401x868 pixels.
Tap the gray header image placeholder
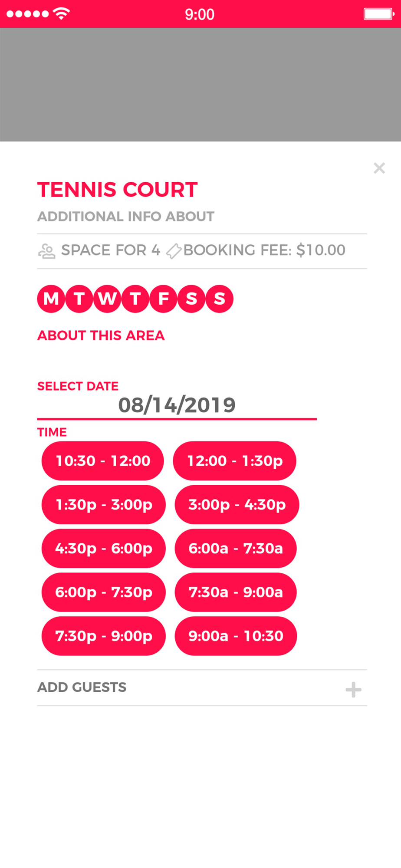pos(200,85)
